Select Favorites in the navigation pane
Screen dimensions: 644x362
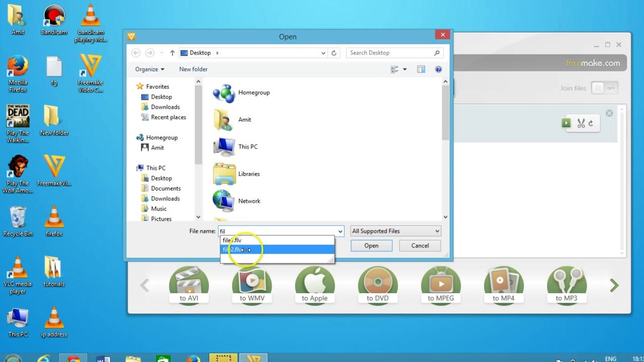click(x=157, y=86)
